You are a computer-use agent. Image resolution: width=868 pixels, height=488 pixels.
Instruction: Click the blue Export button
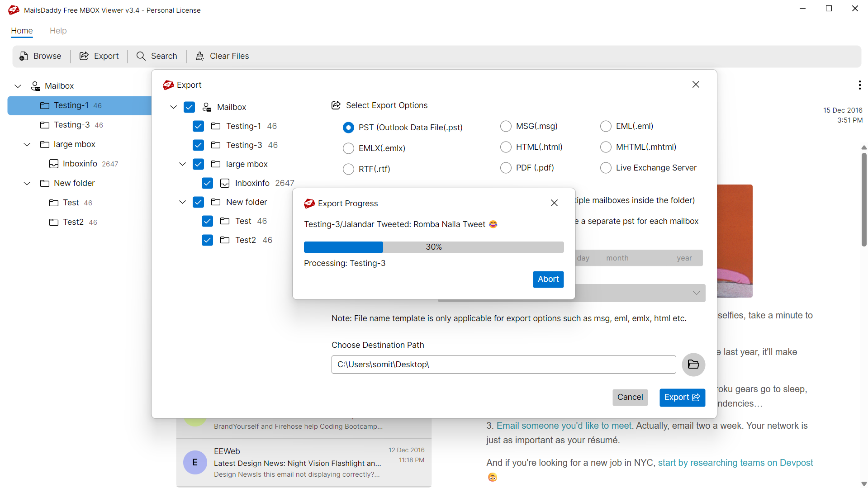click(x=682, y=398)
